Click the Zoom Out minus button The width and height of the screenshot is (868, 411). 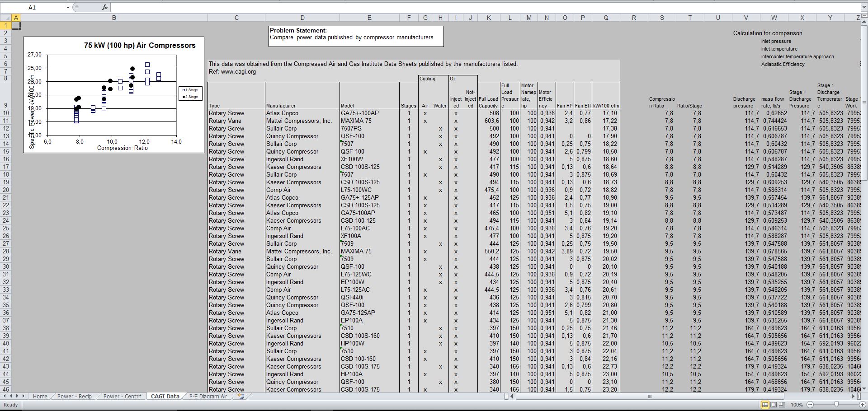[810, 405]
